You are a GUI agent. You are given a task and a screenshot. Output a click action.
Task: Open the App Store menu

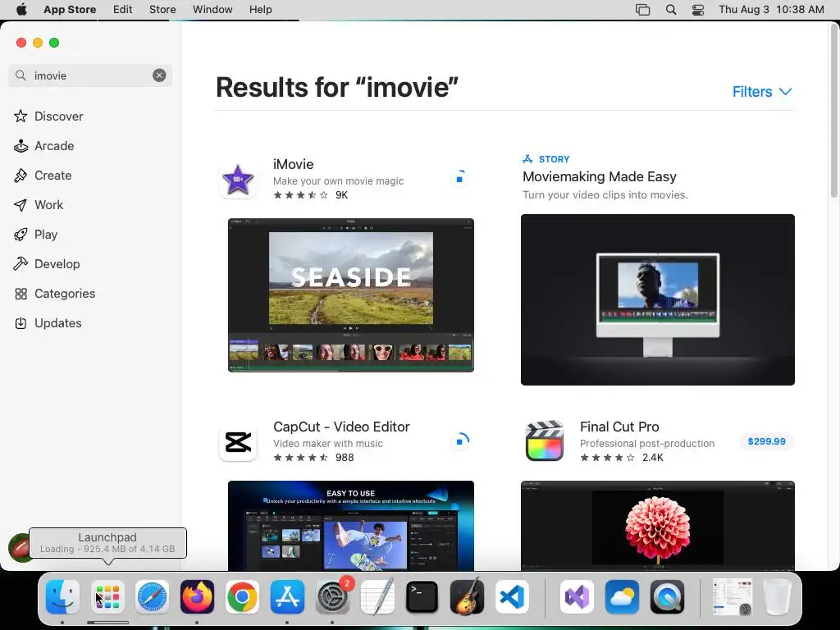click(x=70, y=10)
